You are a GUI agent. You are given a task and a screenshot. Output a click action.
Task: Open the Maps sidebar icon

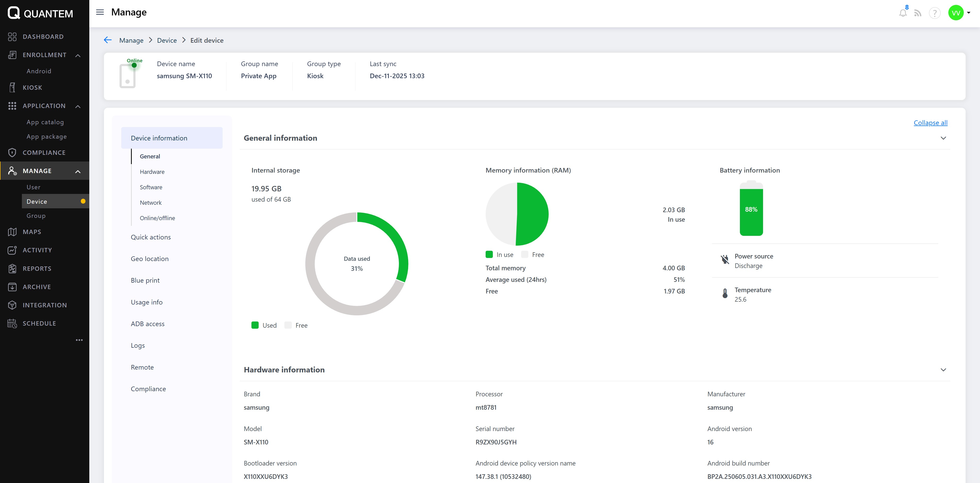coord(12,232)
